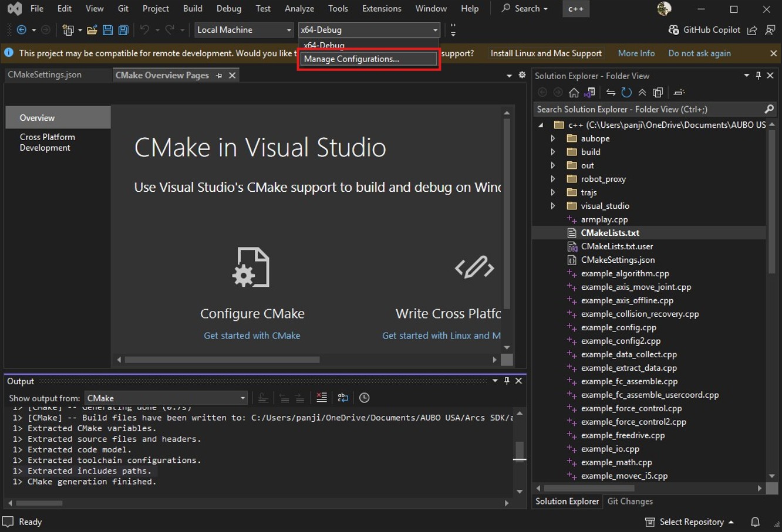The height and width of the screenshot is (532, 782).
Task: Pin the CMake Overview Pages tab
Action: [219, 76]
